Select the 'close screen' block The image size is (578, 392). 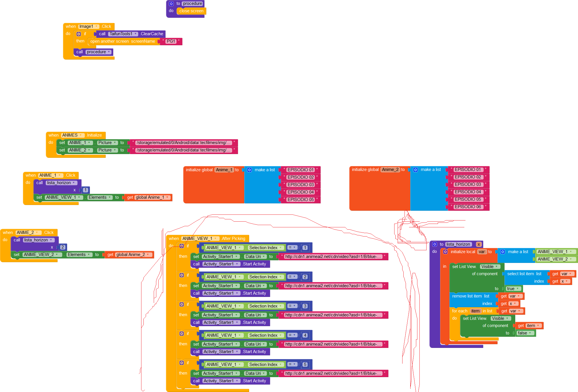click(191, 11)
